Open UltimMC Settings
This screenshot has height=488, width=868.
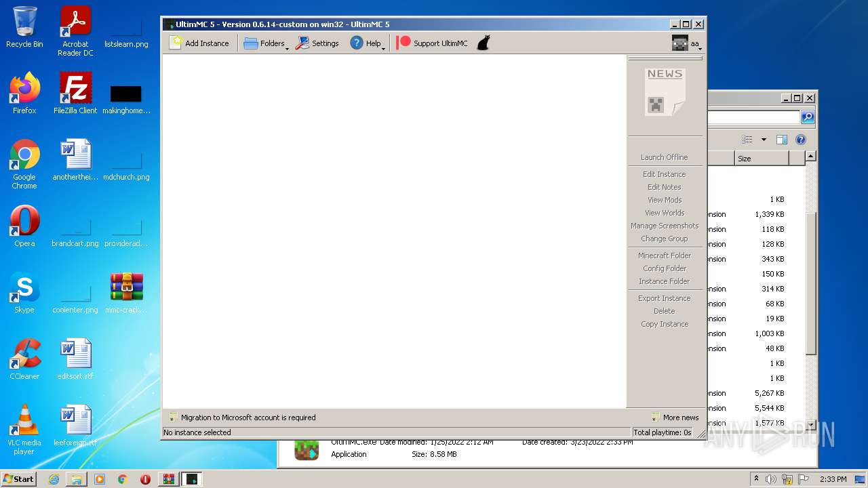click(x=317, y=43)
